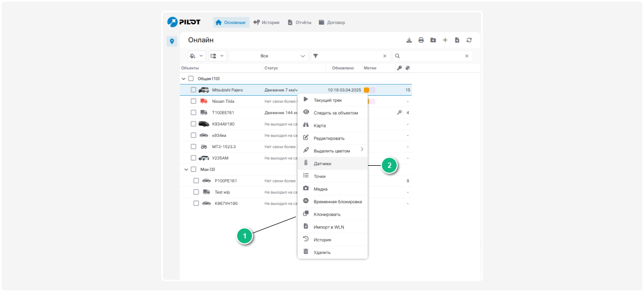Click the funnel filter icon
Image resolution: width=644 pixels, height=292 pixels.
[x=316, y=56]
